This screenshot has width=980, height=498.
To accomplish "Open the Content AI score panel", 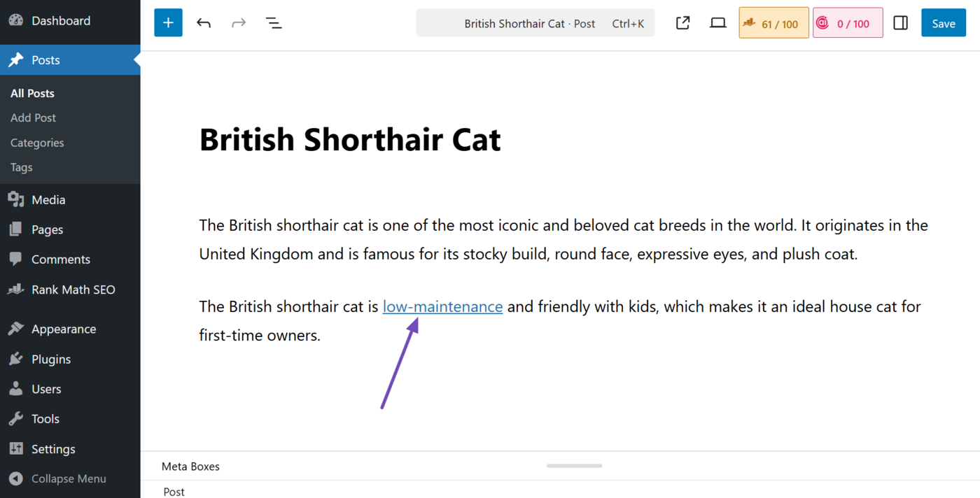I will [x=847, y=22].
